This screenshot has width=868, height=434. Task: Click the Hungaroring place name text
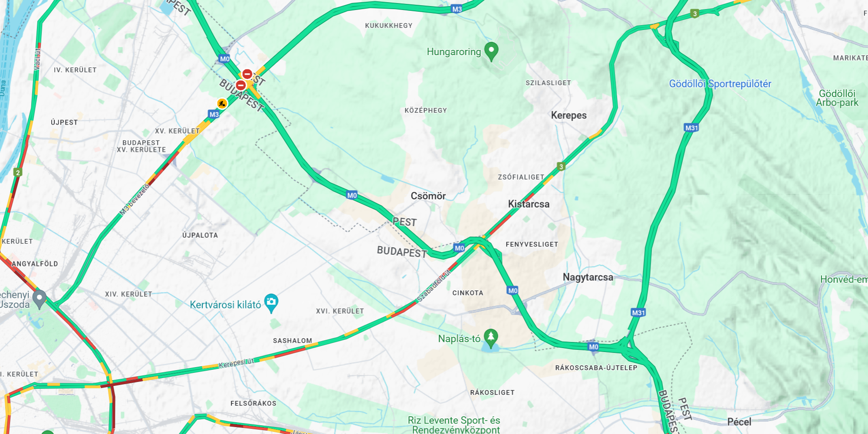pos(454,52)
